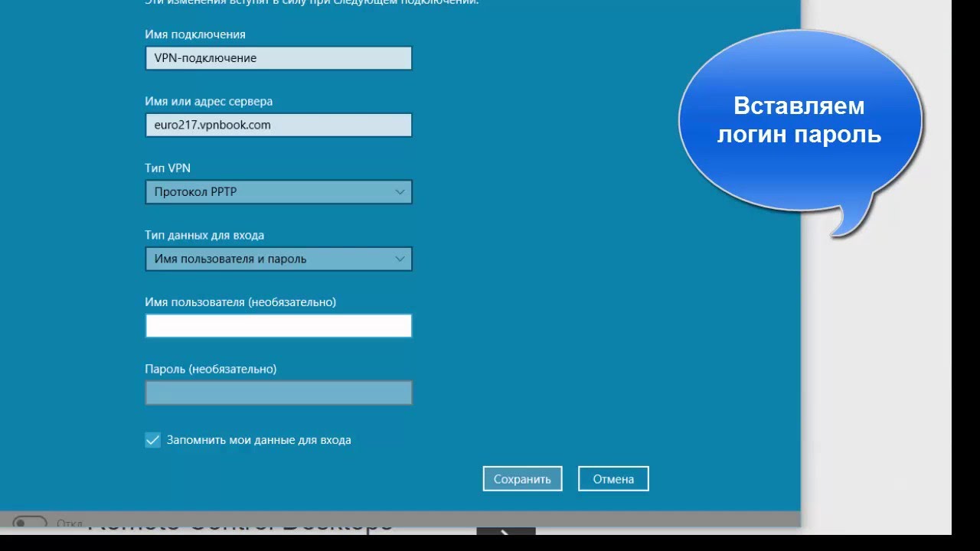The width and height of the screenshot is (980, 551).
Task: Click the 'Имя подключения' label
Action: pyautogui.click(x=195, y=34)
